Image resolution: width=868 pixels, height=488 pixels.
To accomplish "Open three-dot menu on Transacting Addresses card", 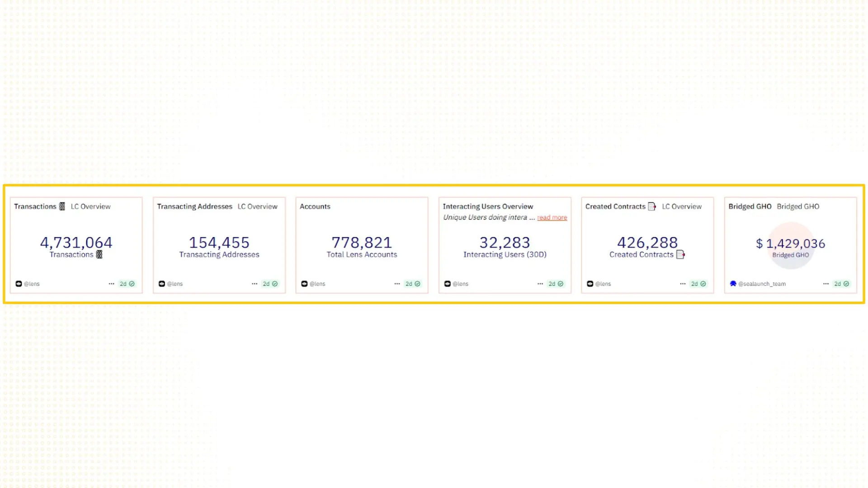I will click(255, 284).
